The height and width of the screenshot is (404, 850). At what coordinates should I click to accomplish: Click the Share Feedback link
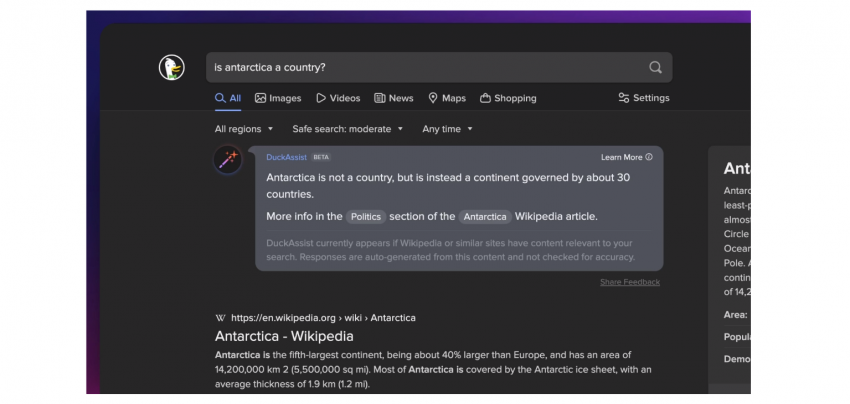(629, 282)
